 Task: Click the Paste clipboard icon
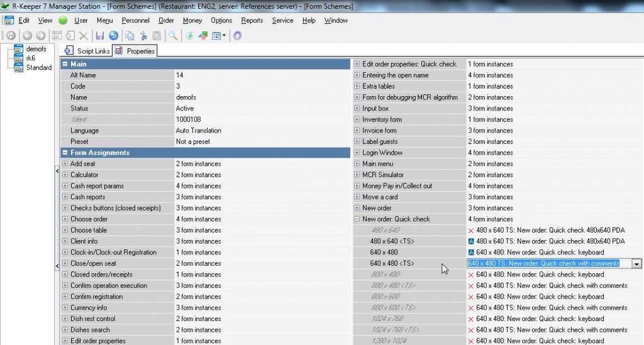point(157,36)
